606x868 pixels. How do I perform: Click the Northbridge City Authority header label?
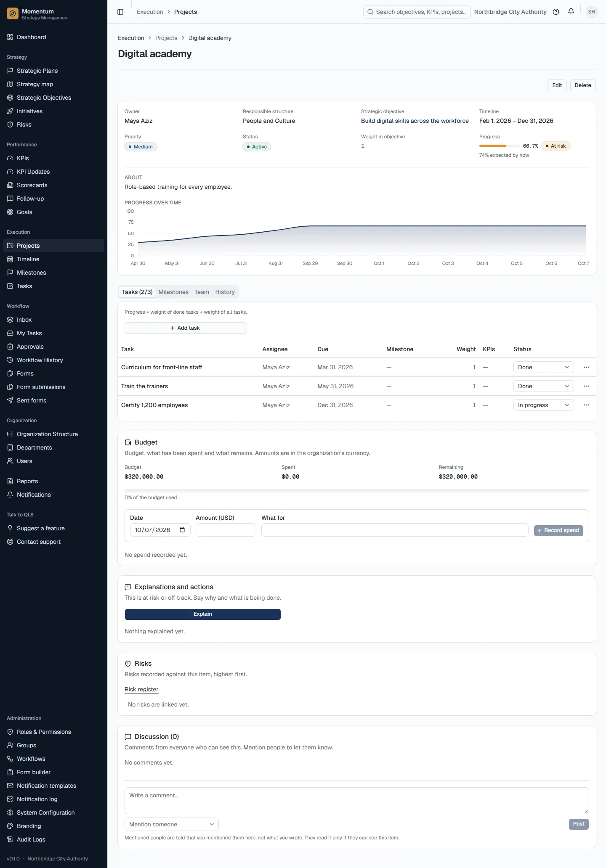510,12
